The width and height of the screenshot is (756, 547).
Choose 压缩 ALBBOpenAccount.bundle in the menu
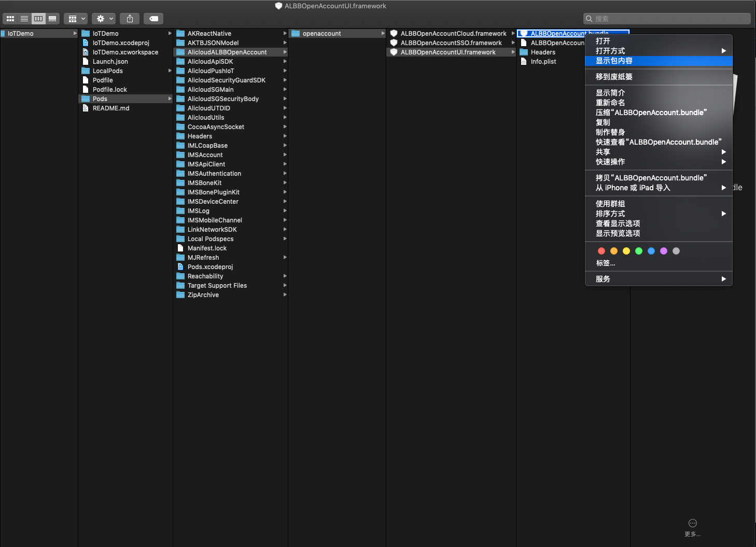click(659, 113)
